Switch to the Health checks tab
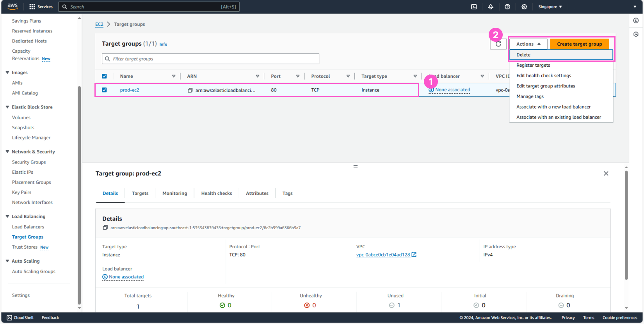 tap(217, 193)
